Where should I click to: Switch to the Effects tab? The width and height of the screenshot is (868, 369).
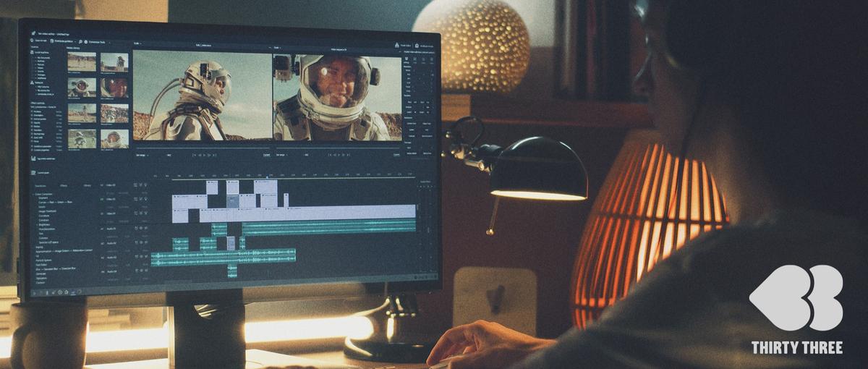[64, 185]
